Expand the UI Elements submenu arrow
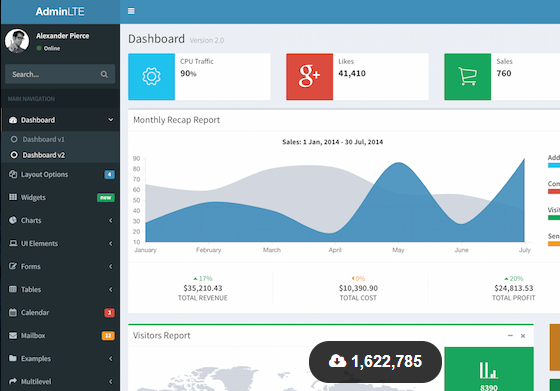This screenshot has height=391, width=560. click(111, 244)
